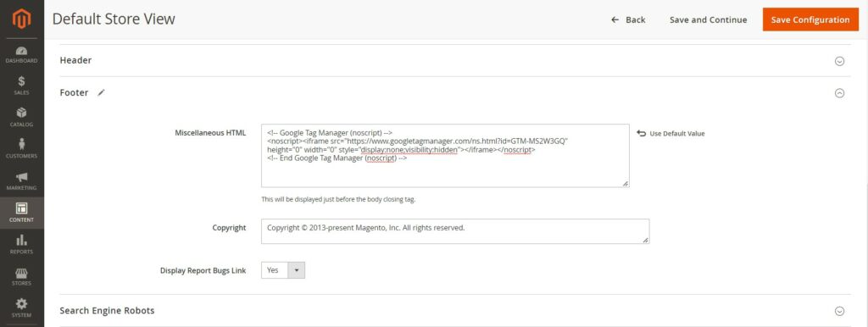The width and height of the screenshot is (868, 327).
Task: Click the Use Default Value label
Action: pyautogui.click(x=677, y=133)
